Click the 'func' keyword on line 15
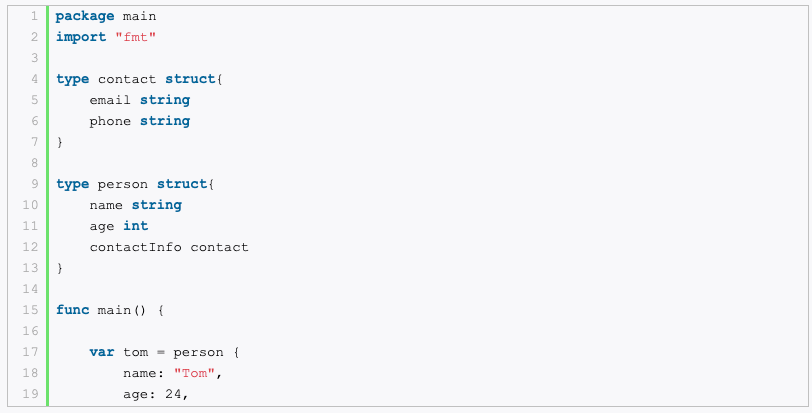The image size is (812, 413). pos(72,310)
